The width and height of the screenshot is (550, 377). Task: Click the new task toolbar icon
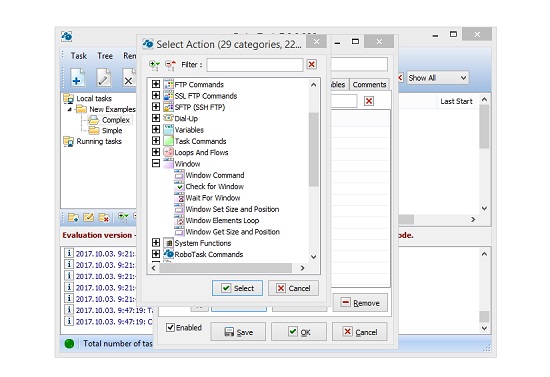click(x=78, y=78)
